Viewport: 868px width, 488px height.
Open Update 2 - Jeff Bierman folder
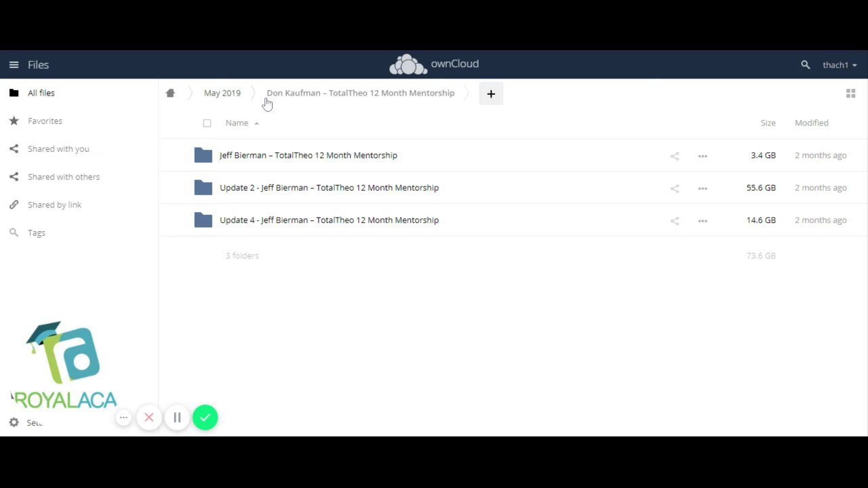click(x=330, y=188)
